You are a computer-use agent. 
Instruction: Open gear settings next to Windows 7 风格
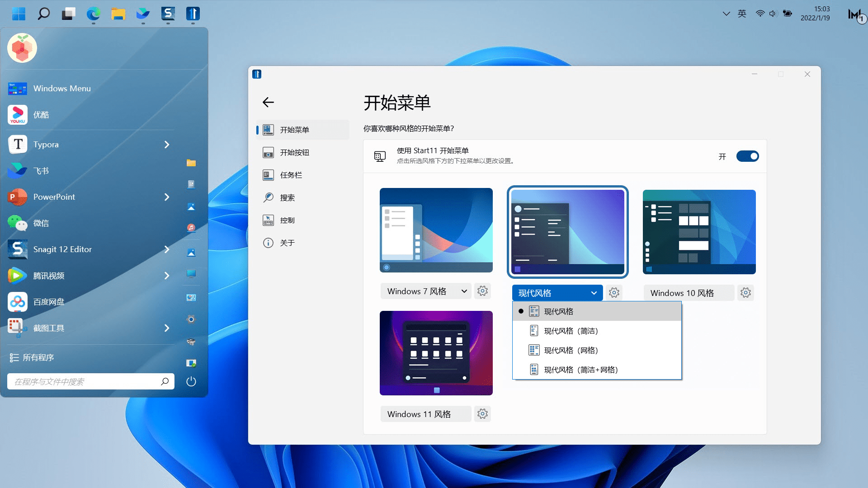[482, 291]
